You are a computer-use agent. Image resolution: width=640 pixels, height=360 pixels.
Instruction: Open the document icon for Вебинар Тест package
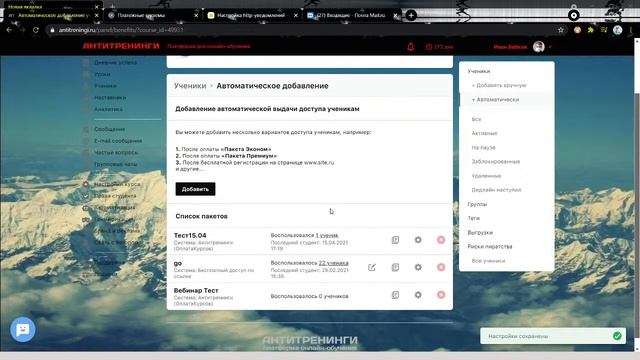395,295
